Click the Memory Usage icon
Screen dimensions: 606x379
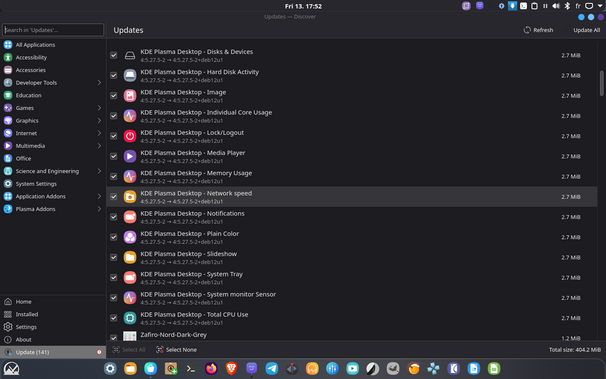(130, 176)
